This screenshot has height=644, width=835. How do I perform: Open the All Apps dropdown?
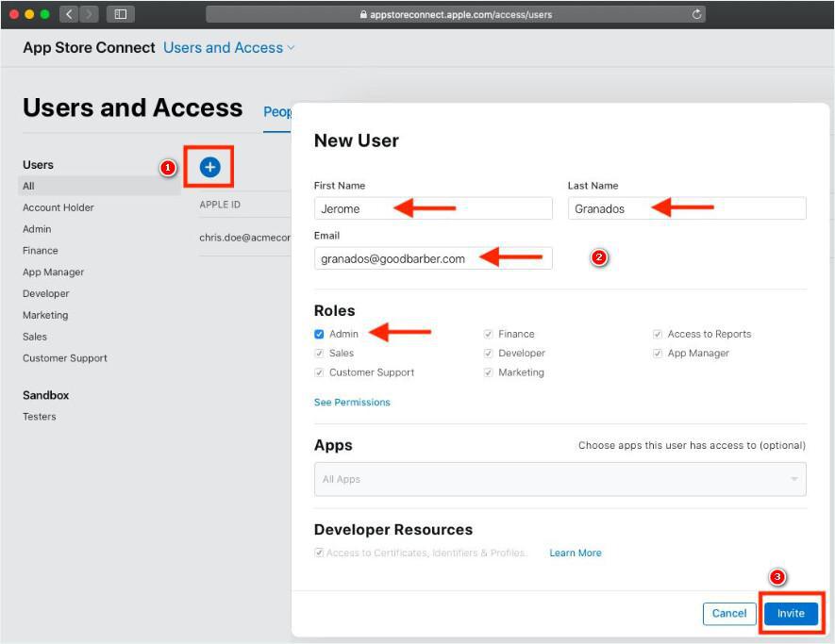559,479
